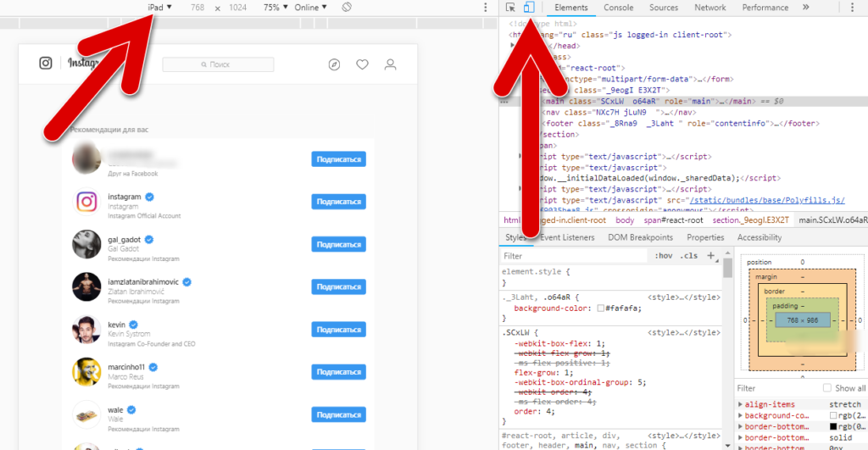Screen dimensions: 868x450
Task: Click the iamzlatanibrahimovic profile picture
Action: (x=86, y=286)
